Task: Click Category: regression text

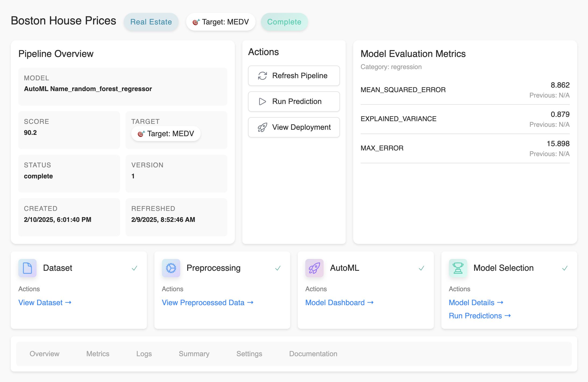Action: (391, 67)
